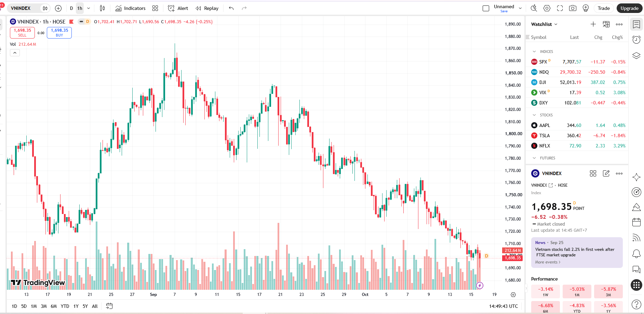Select the YTD time range
The height and width of the screenshot is (314, 644).
65,306
